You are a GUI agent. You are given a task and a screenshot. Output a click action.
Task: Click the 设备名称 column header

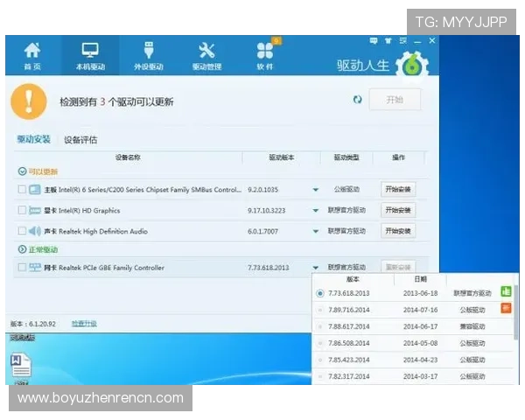pyautogui.click(x=128, y=157)
